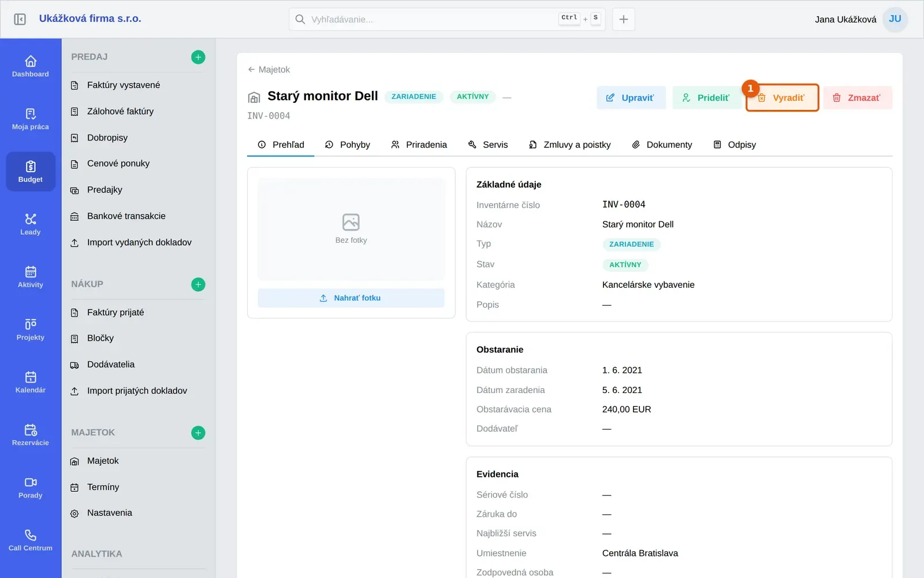Open Moja práca section
The width and height of the screenshot is (924, 578).
coord(31,119)
